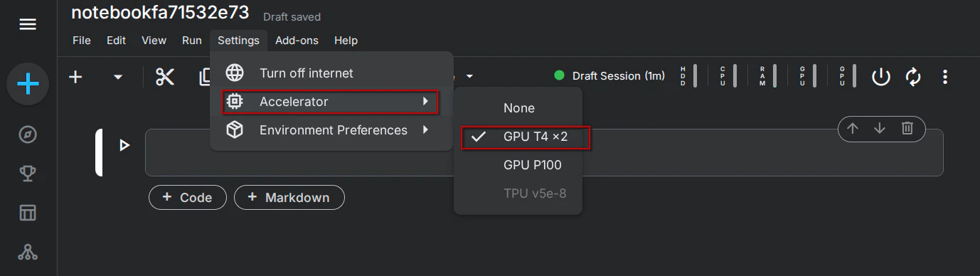The height and width of the screenshot is (276, 980).
Task: Expand the dropdown arrow next to add cell
Action: click(118, 77)
